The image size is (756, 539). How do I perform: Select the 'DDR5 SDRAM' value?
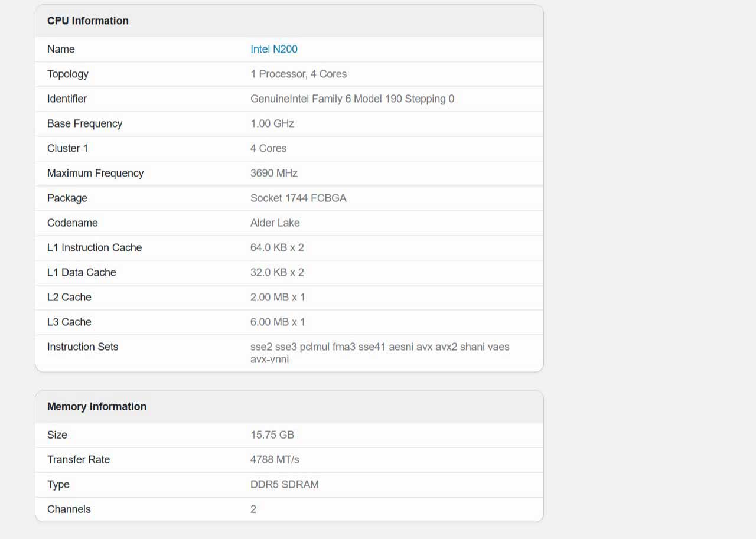tap(284, 484)
